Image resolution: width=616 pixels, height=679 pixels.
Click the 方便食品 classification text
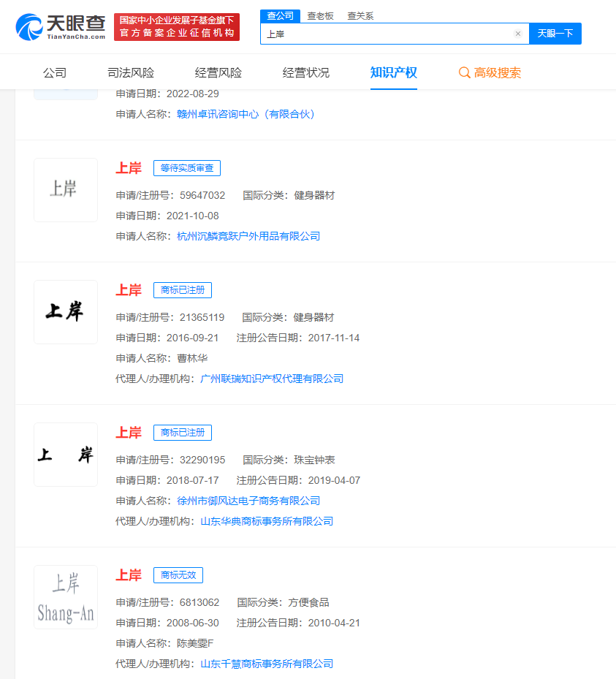click(x=308, y=603)
